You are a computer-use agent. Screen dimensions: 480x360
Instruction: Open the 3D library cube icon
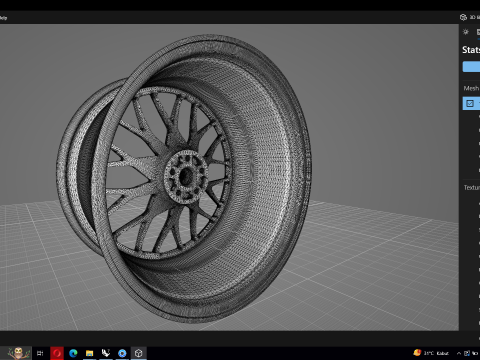pyautogui.click(x=463, y=17)
